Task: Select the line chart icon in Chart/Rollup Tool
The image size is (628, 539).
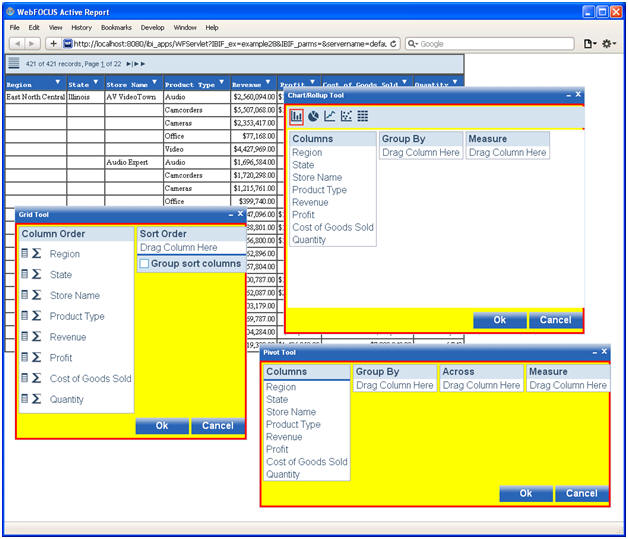Action: [330, 116]
